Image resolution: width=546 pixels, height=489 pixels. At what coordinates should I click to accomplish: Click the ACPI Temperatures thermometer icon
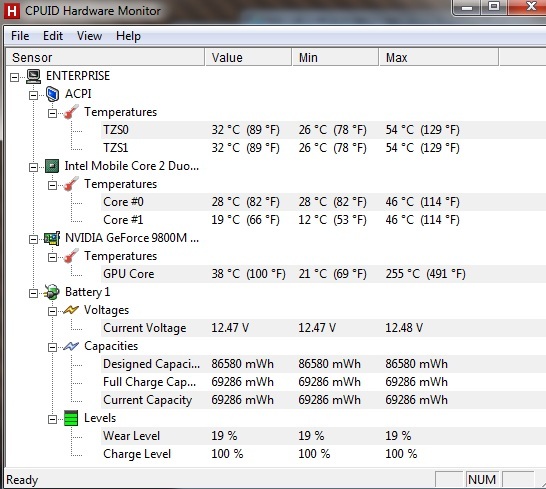pyautogui.click(x=71, y=112)
